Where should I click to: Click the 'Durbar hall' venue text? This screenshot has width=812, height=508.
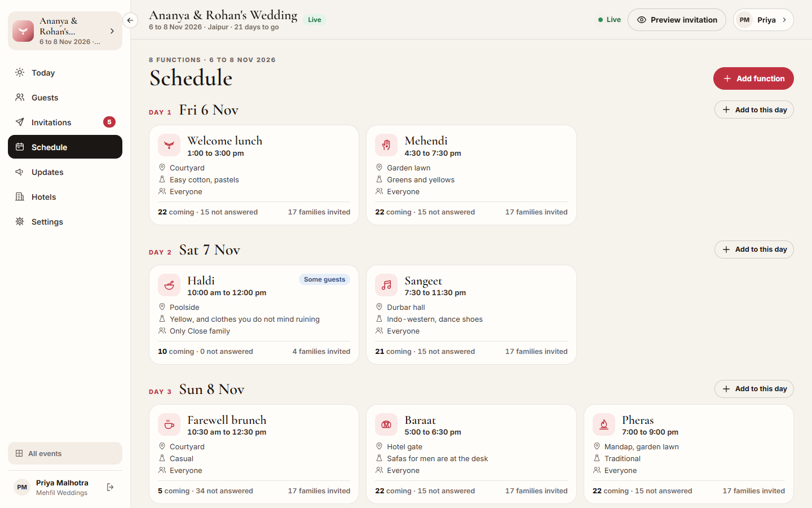click(406, 307)
